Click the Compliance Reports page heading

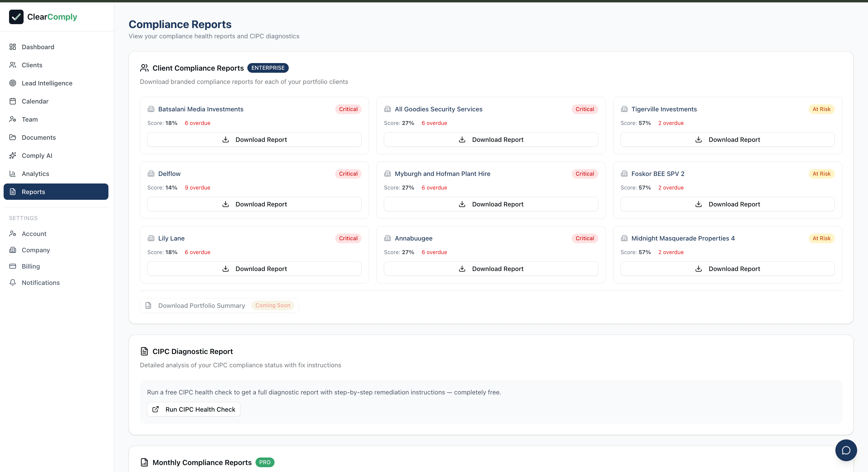[x=180, y=24]
